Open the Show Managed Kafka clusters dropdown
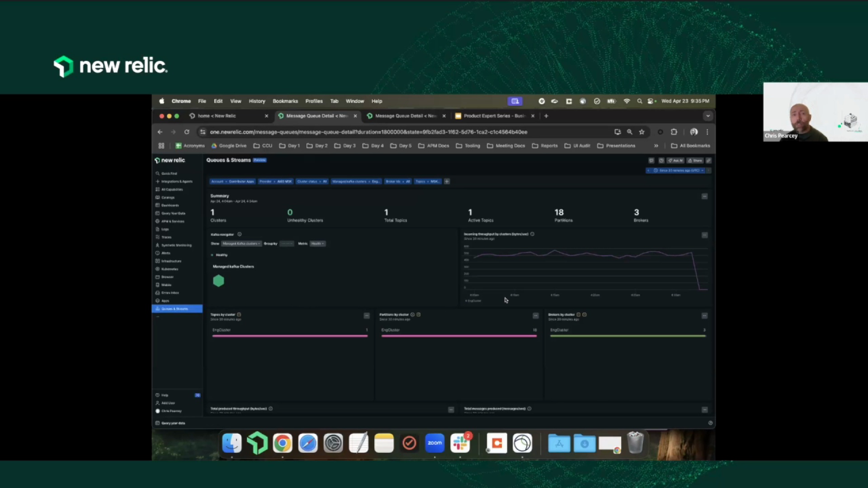This screenshot has height=488, width=868. click(x=241, y=244)
